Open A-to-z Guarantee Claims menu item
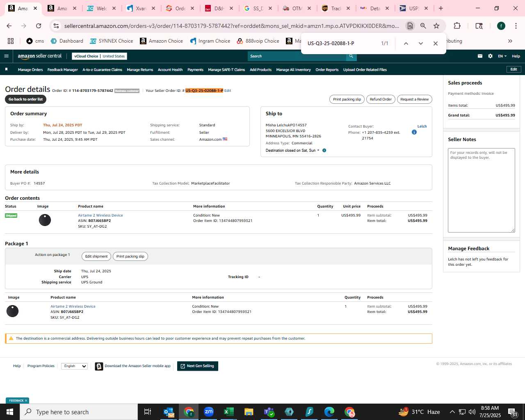The image size is (525, 420). pyautogui.click(x=103, y=70)
